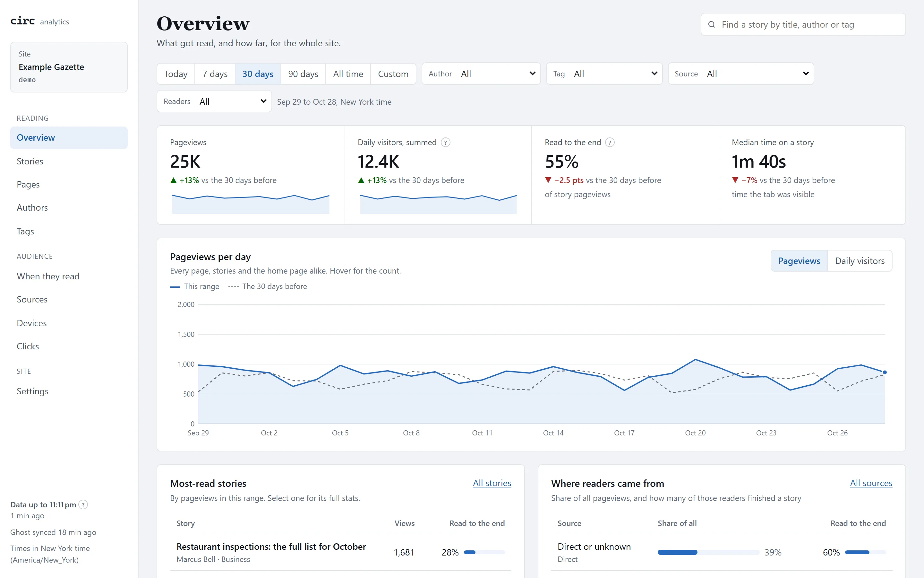Open the Site selector Example Gazette
924x578 pixels.
coord(69,67)
